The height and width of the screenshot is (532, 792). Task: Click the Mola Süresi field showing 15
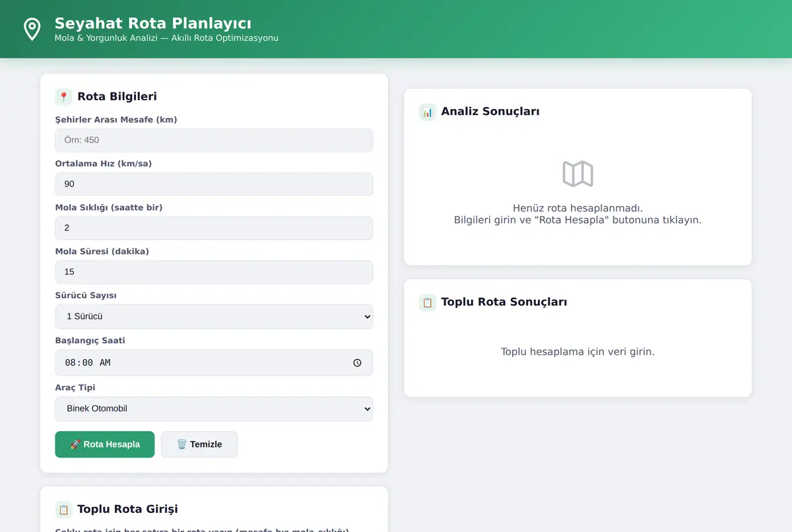pos(214,272)
